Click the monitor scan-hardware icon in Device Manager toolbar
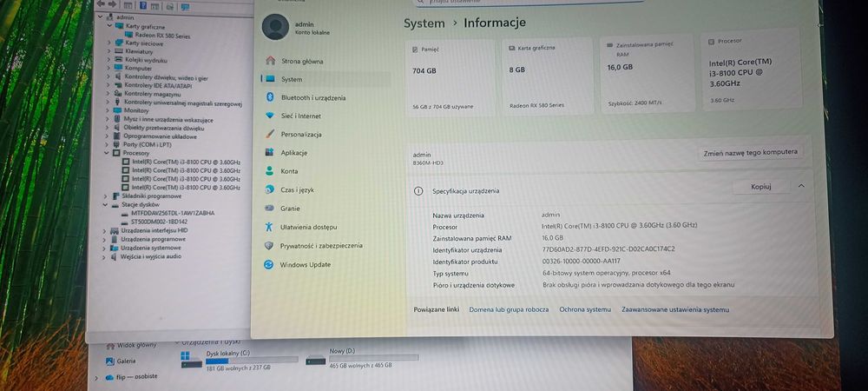Screen dimensions: 868x391 coord(185,7)
